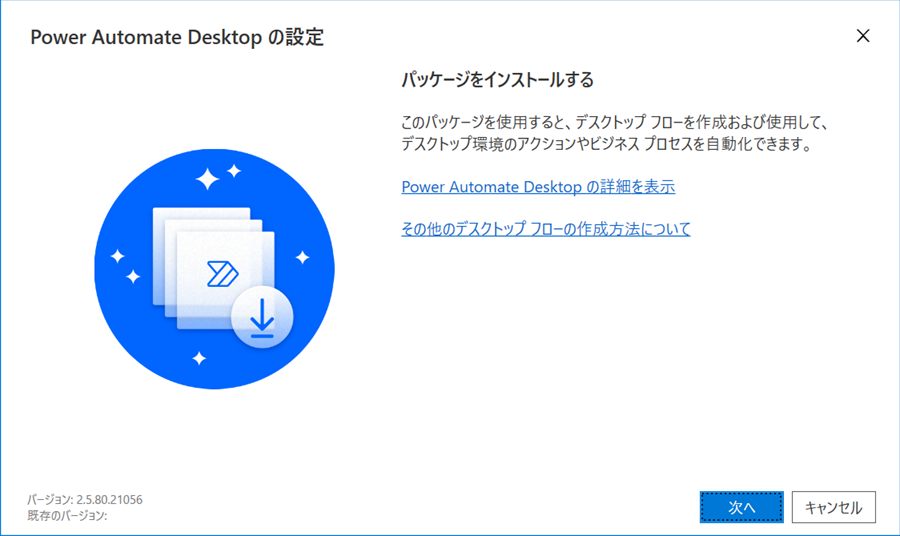900x536 pixels.
Task: Click the バージョン: 2.5.80.21056 label
Action: point(85,500)
